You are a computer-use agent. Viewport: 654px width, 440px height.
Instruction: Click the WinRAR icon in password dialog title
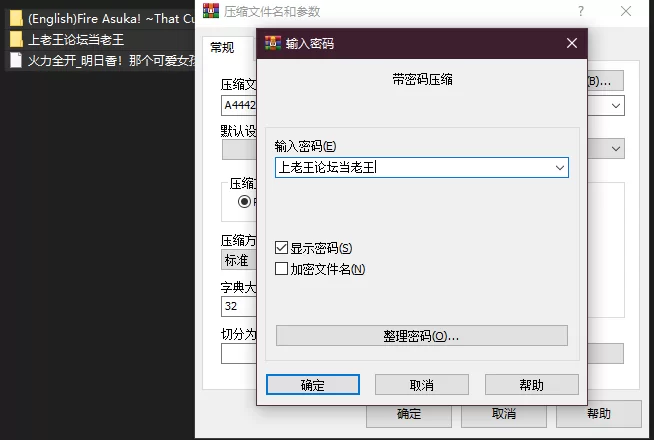point(273,43)
